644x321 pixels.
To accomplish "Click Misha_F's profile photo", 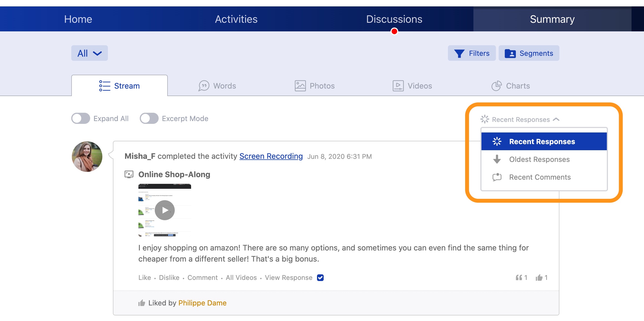I will click(x=87, y=157).
